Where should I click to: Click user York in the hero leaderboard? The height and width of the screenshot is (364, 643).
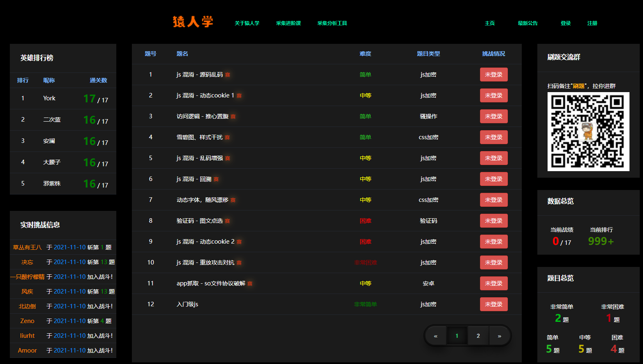(x=49, y=98)
